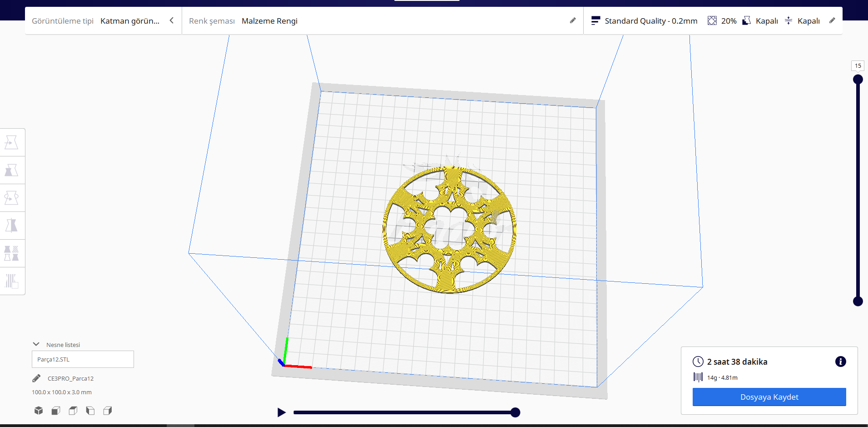
Task: Open the Malzeme Rengi color scheme dropdown
Action: pos(270,20)
